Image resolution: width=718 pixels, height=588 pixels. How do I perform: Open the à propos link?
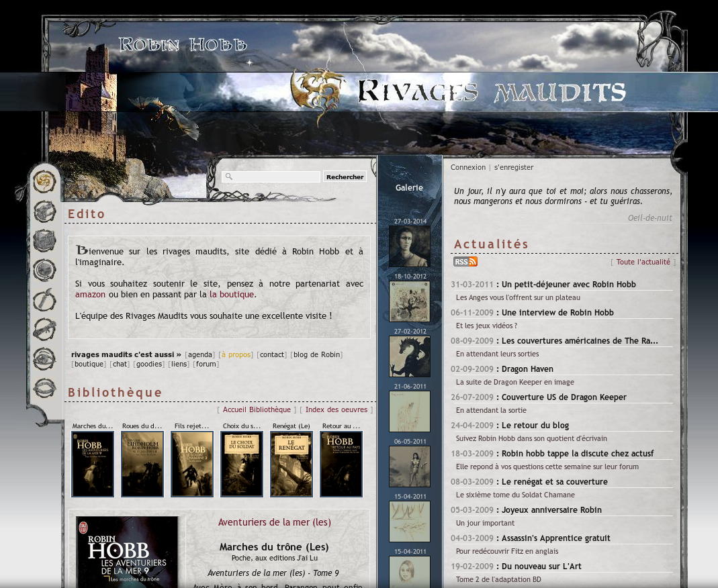tap(236, 354)
